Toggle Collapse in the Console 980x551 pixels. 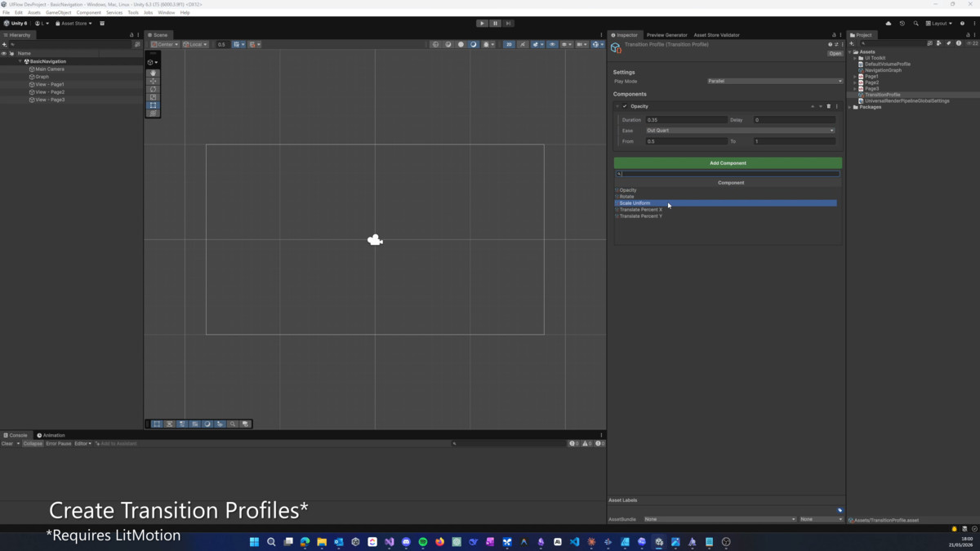click(33, 443)
